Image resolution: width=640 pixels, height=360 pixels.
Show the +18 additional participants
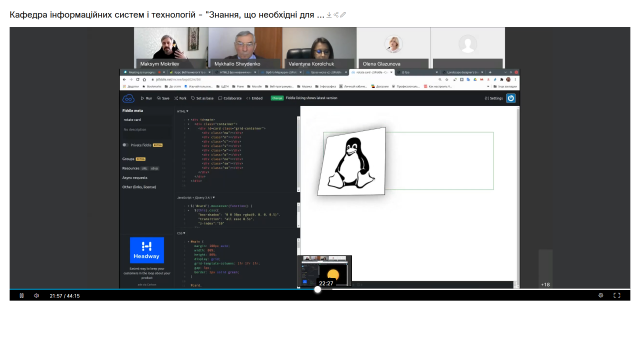(x=546, y=269)
